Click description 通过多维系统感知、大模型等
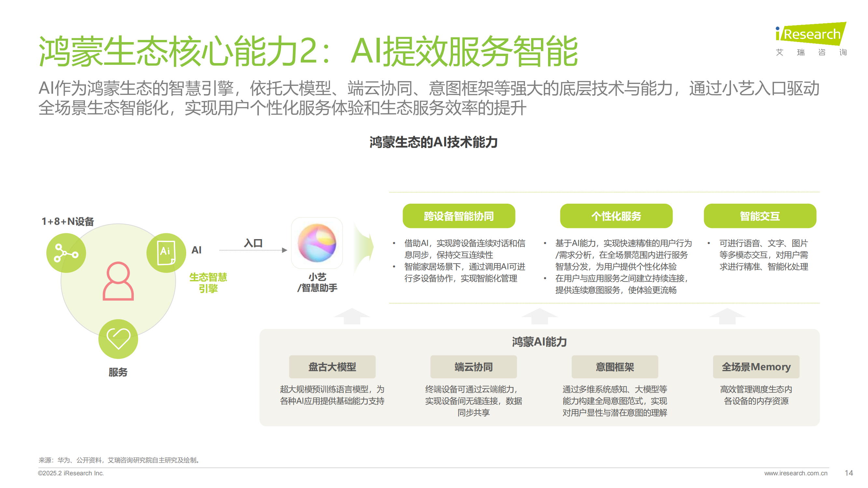The height and width of the screenshot is (488, 868). point(614,401)
